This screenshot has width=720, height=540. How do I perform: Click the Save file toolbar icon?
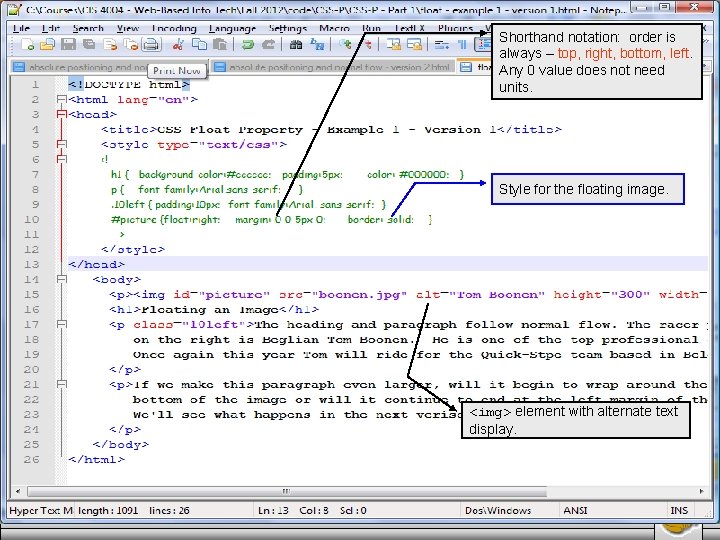click(67, 45)
